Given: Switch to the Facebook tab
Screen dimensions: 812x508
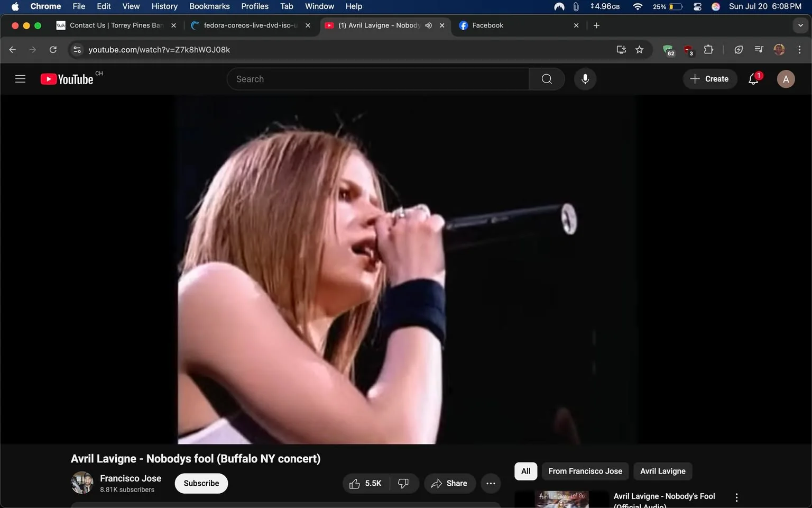Looking at the screenshot, I should (518, 25).
